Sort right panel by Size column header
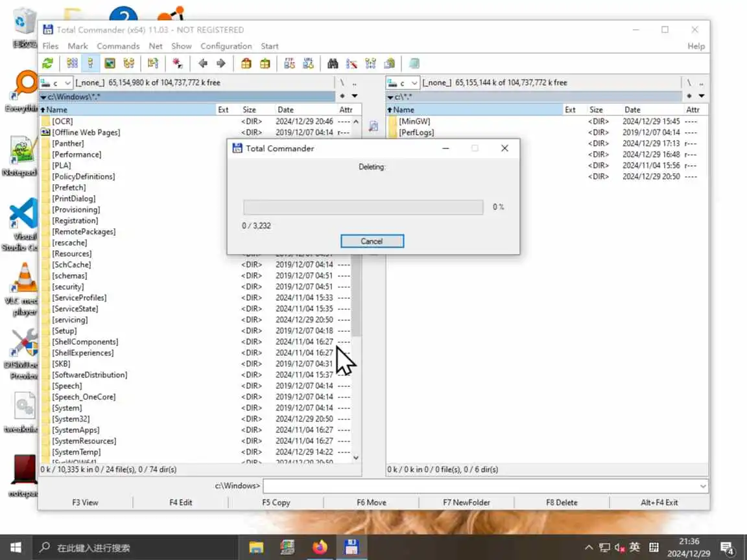Viewport: 747px width, 560px height. coord(604,110)
